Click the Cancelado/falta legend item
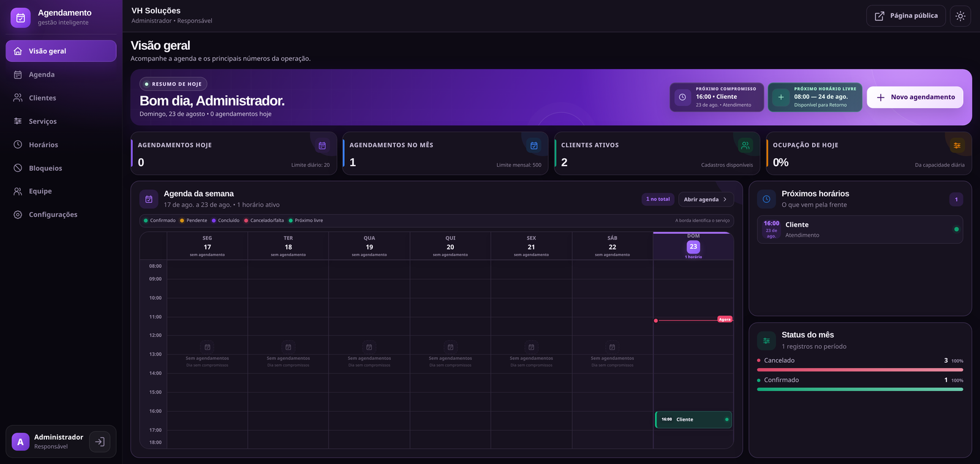980x464 pixels. click(264, 221)
